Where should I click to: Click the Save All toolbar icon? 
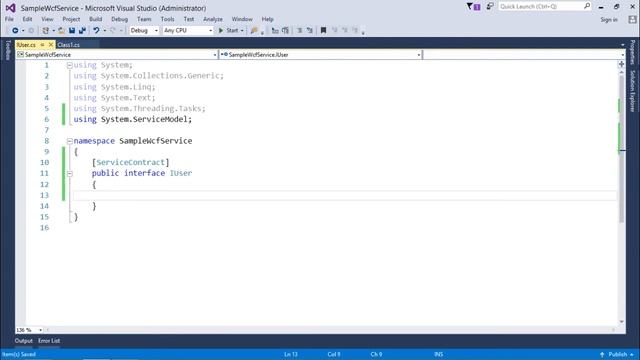coord(82,31)
